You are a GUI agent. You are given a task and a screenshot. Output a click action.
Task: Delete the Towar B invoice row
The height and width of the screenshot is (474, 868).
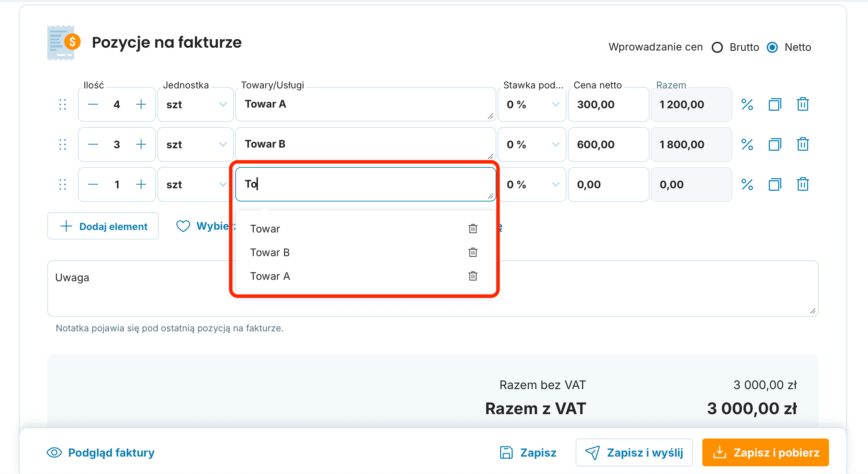[803, 144]
